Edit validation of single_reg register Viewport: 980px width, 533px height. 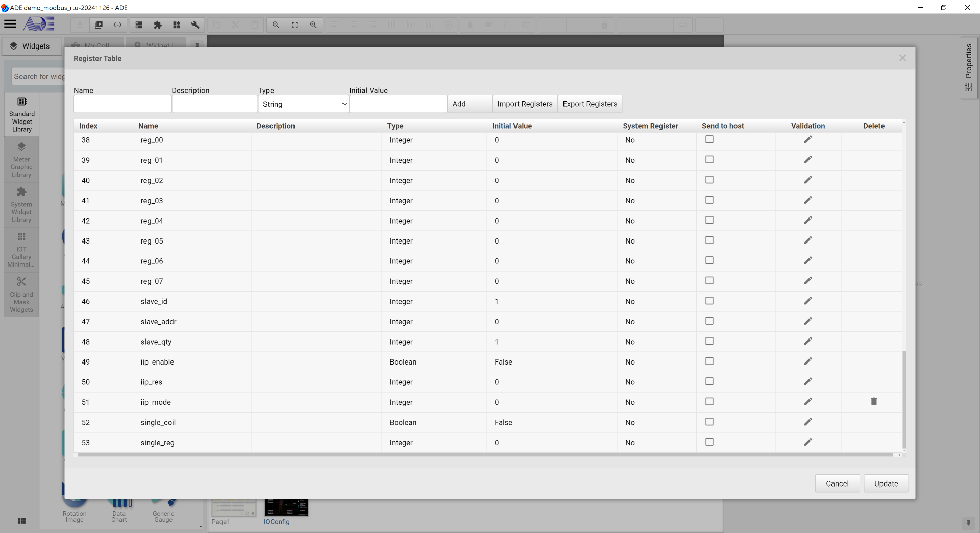(x=807, y=442)
